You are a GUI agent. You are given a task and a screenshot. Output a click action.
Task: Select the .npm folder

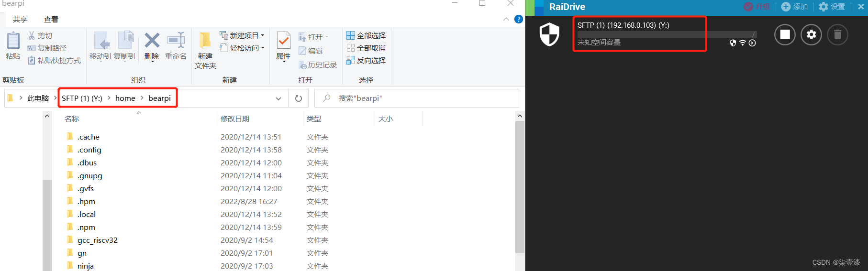pyautogui.click(x=86, y=227)
